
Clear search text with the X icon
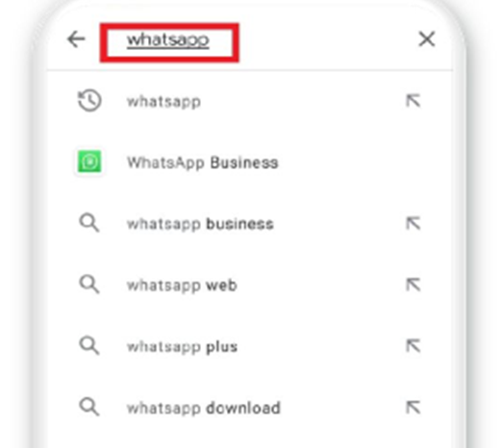click(426, 39)
